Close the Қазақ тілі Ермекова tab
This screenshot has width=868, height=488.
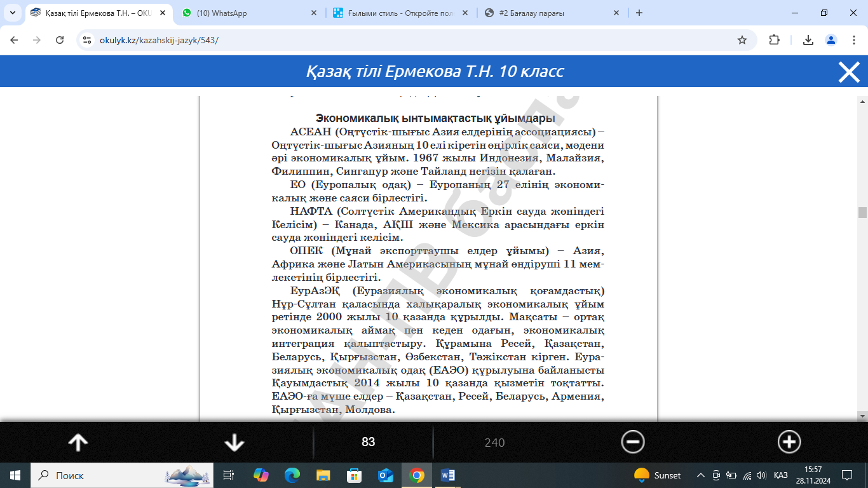click(161, 13)
